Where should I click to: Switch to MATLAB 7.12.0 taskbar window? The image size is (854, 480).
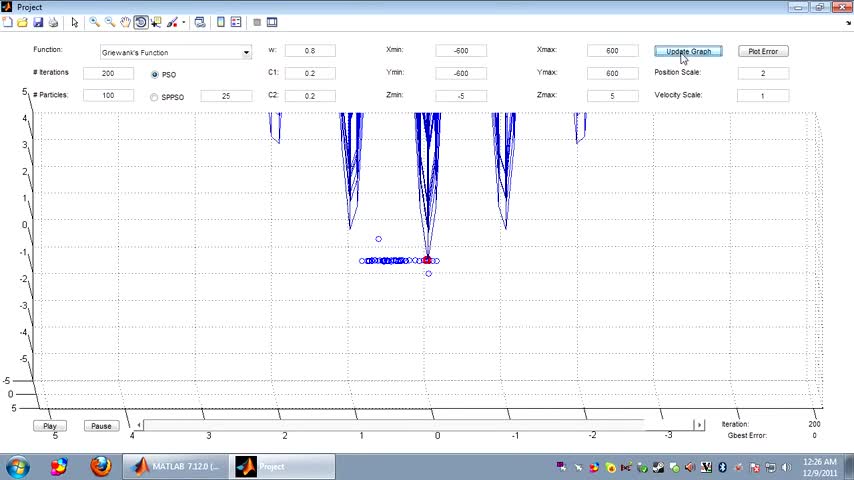pos(175,467)
